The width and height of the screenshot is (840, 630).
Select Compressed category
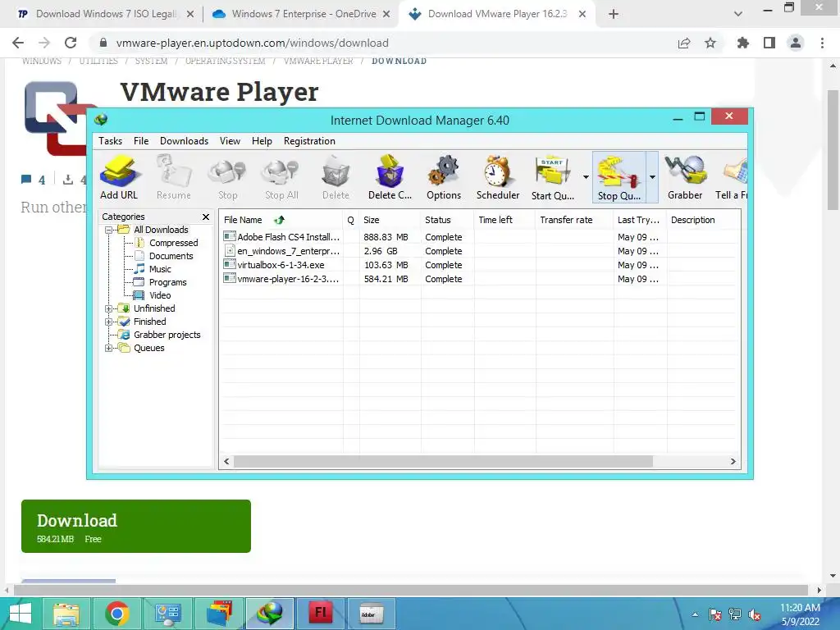pyautogui.click(x=173, y=243)
